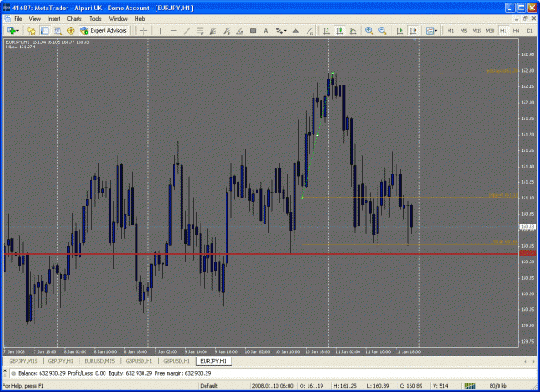This screenshot has height=392, width=540.
Task: Select the Vertical Line drawing tool
Action: [x=160, y=30]
